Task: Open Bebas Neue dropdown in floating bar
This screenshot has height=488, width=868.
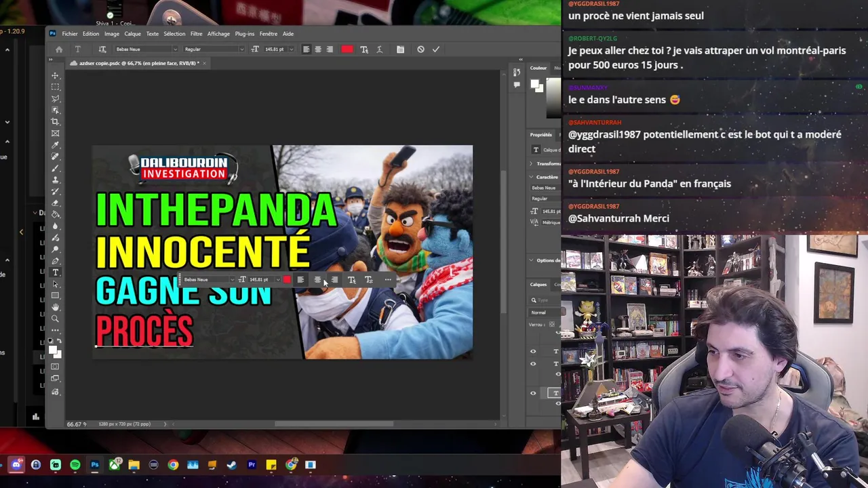Action: tap(232, 280)
